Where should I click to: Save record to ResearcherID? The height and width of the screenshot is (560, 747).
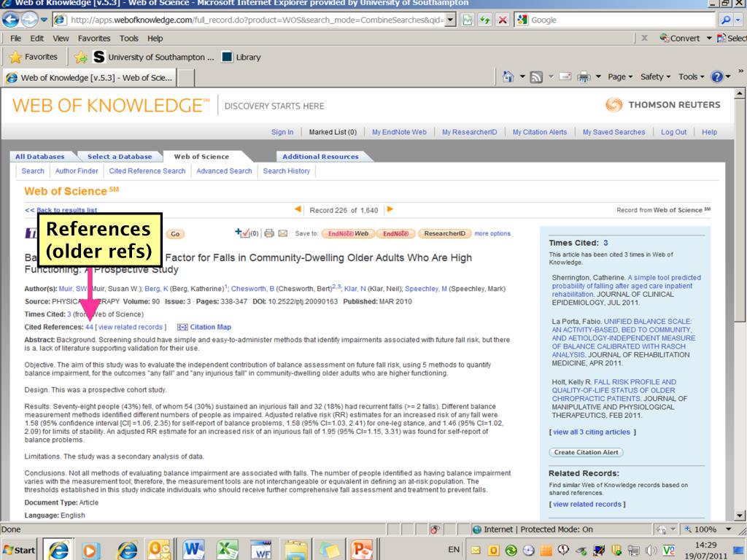pos(444,233)
